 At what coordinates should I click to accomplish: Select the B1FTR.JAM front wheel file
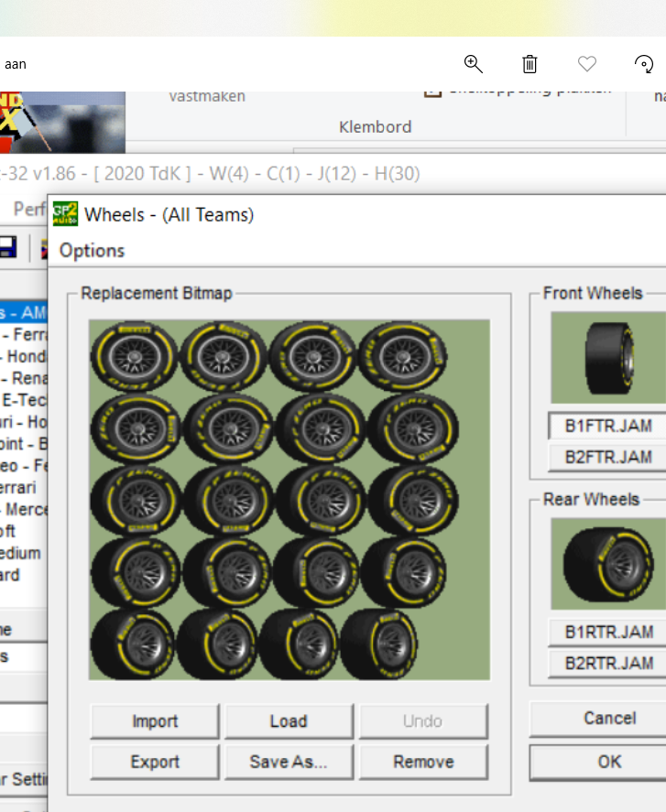tap(608, 426)
